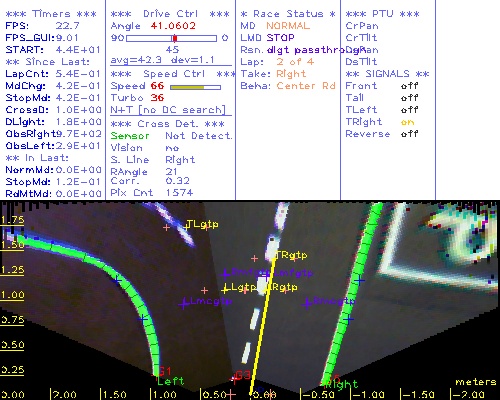Click the TRgtp marker on center line

pyautogui.click(x=291, y=255)
